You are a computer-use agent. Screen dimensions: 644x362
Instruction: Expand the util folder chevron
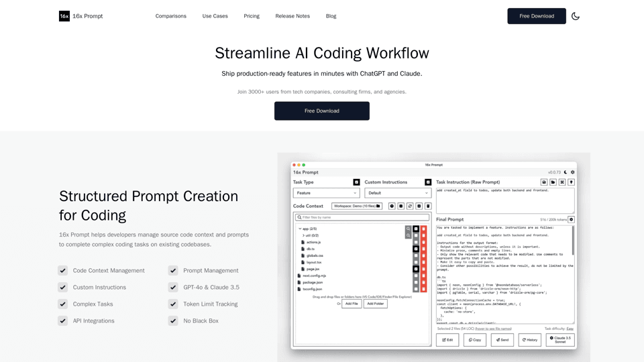click(x=303, y=235)
